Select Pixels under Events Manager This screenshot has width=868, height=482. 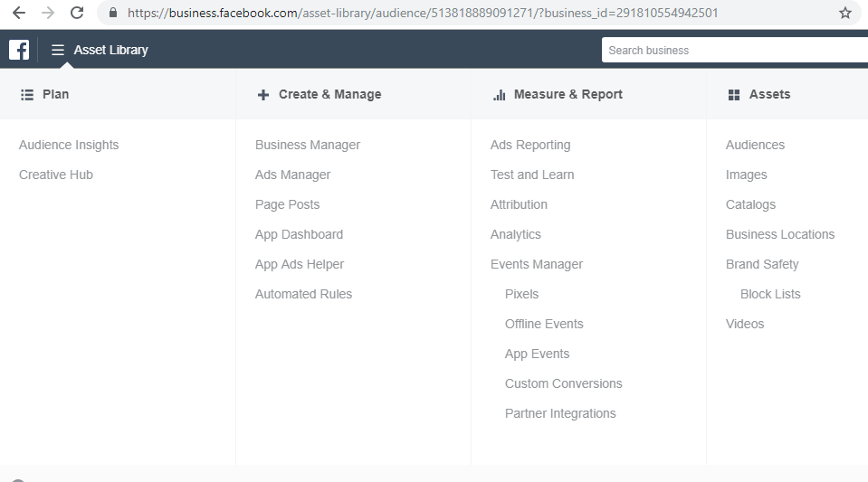click(x=521, y=294)
